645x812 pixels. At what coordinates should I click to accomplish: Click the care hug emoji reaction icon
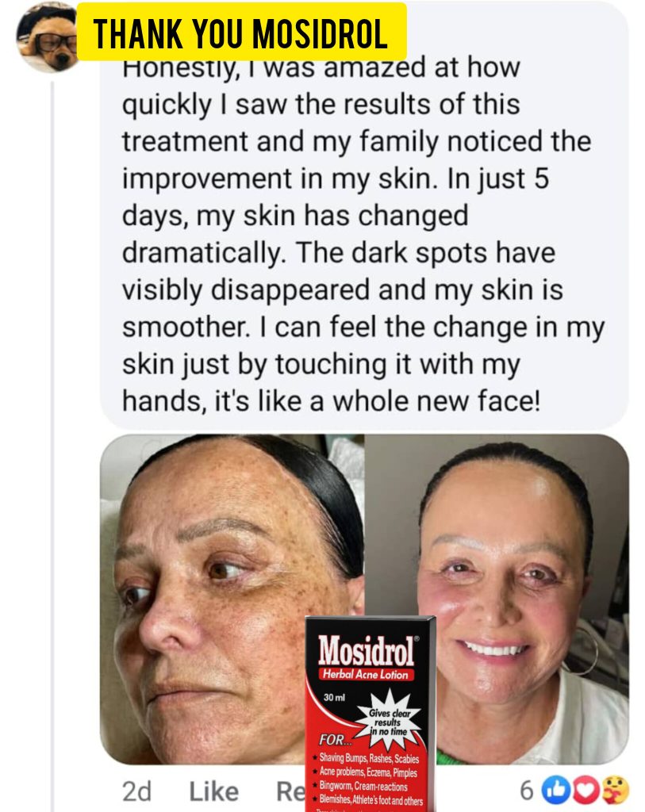pyautogui.click(x=614, y=790)
